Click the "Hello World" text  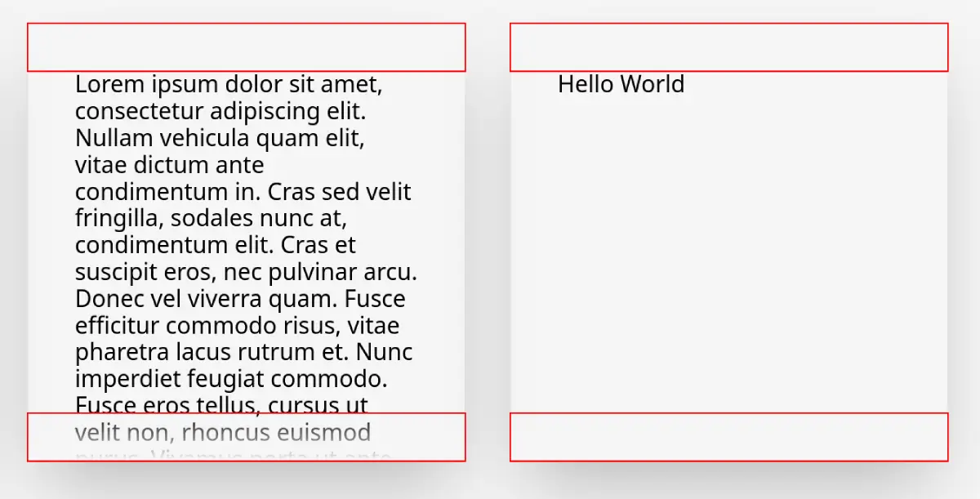click(x=621, y=84)
